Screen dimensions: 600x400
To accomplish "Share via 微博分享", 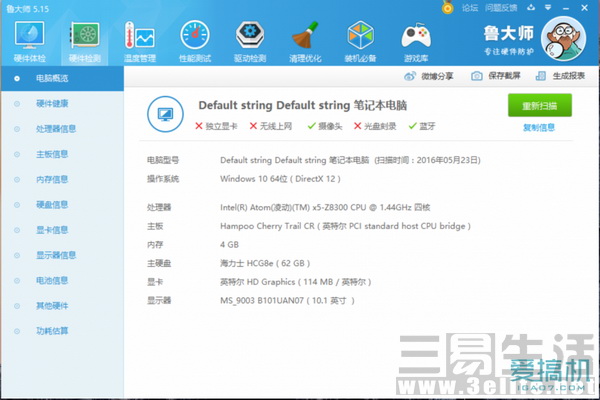I will [429, 76].
